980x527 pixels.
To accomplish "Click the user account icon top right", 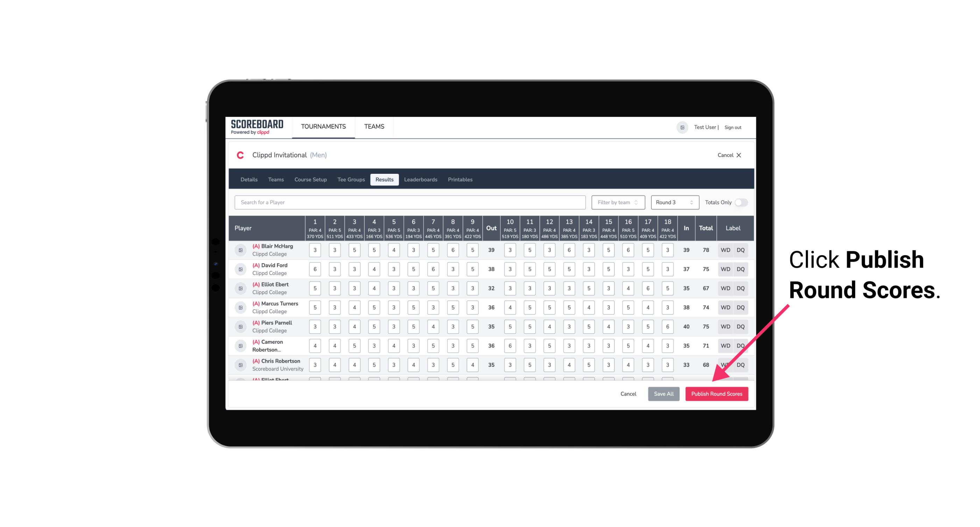I will tap(682, 127).
